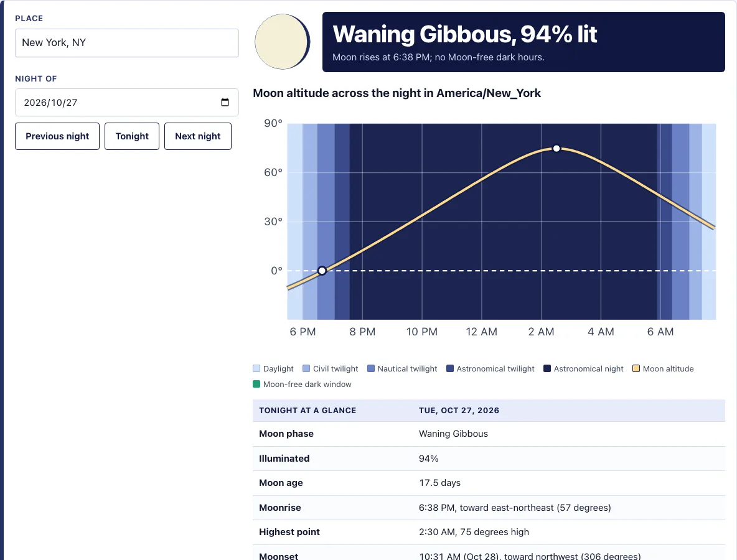Select the Night Of date field
Viewport: 737px width, 560px height.
127,103
